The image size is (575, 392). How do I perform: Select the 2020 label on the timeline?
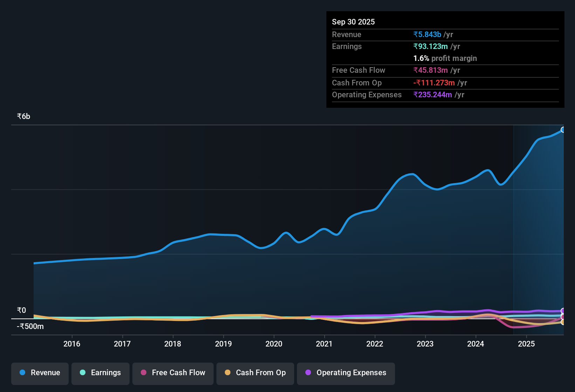click(x=274, y=344)
